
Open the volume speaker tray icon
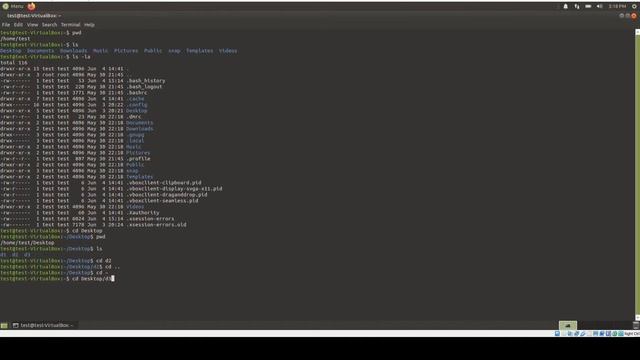(x=599, y=6)
